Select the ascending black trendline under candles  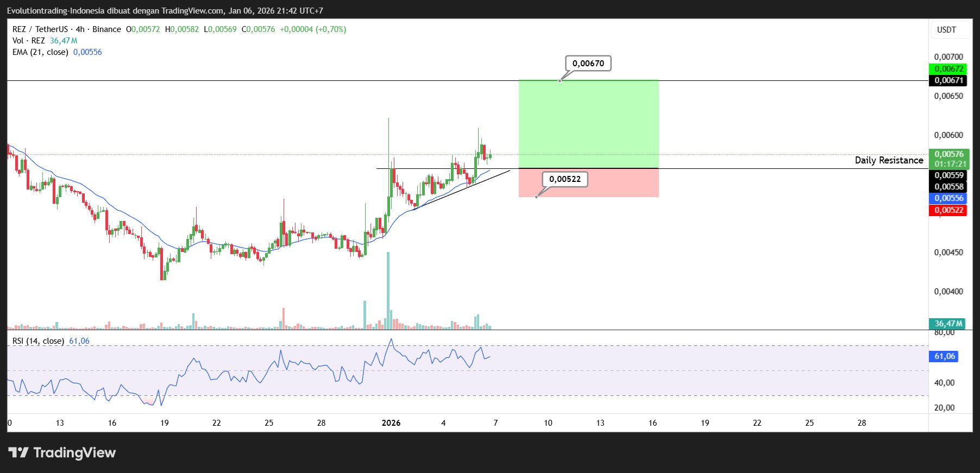tap(462, 190)
